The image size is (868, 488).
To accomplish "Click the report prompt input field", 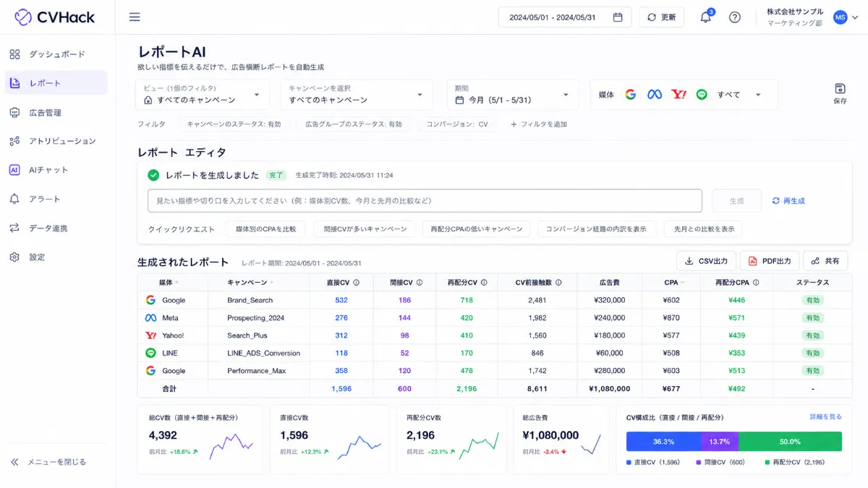I will [425, 200].
